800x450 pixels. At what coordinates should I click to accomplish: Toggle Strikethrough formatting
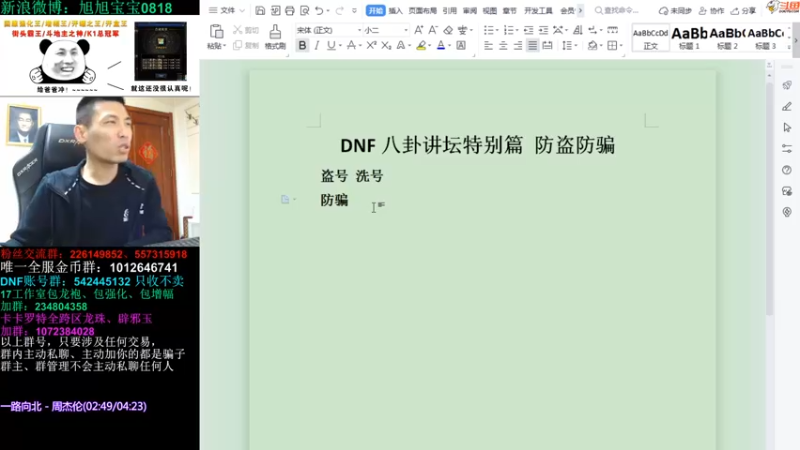(x=351, y=45)
